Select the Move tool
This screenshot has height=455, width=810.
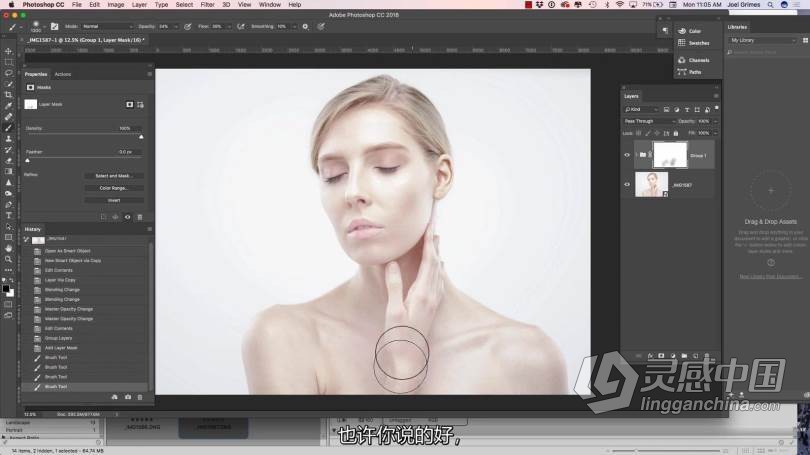tap(8, 52)
